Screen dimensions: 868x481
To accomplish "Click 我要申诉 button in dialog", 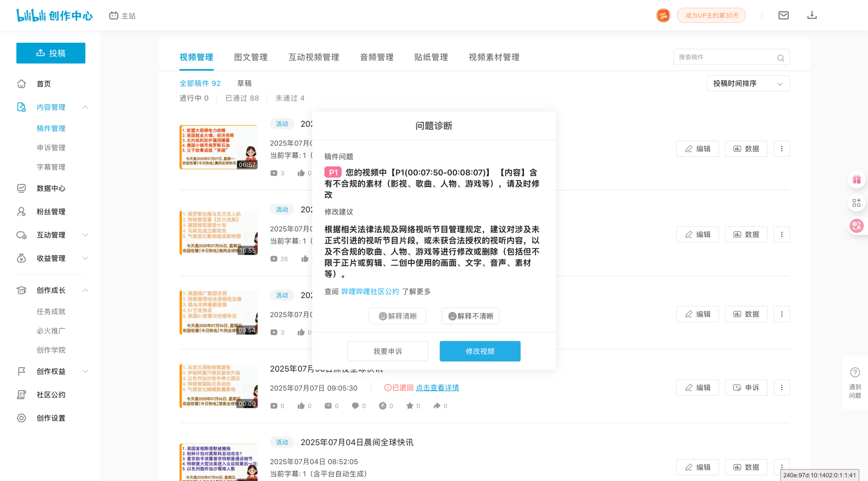I will tap(388, 351).
